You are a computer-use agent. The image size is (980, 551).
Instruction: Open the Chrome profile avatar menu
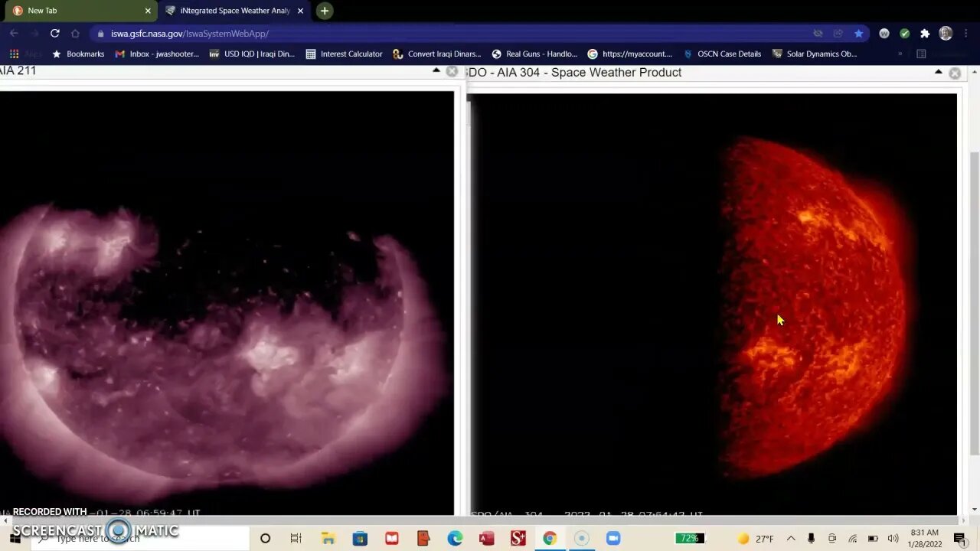click(x=946, y=34)
